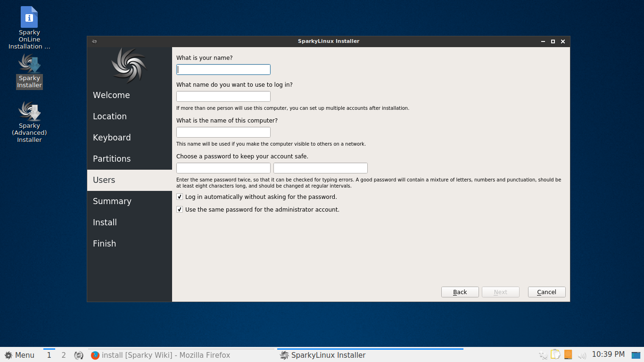Click the blue desktop icon beside the clock

pyautogui.click(x=636, y=355)
